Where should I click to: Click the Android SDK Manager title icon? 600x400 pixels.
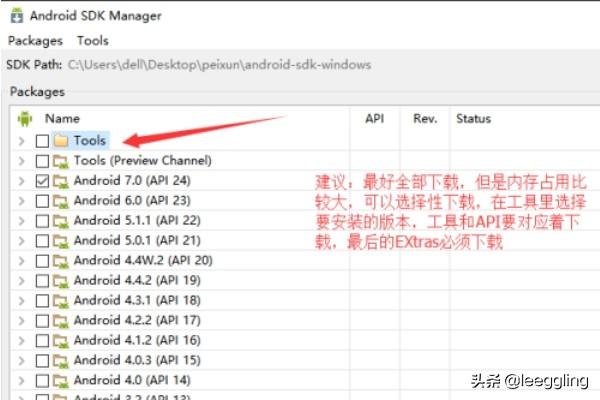point(16,16)
